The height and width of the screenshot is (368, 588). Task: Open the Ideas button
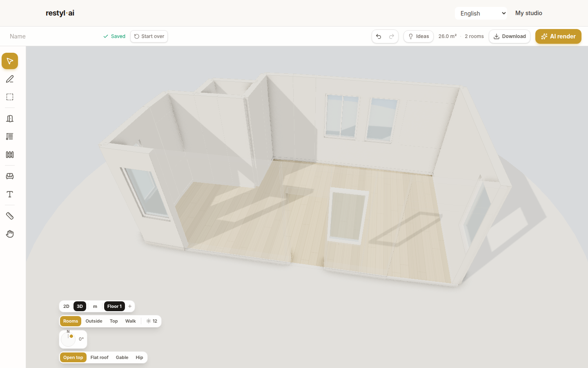419,36
